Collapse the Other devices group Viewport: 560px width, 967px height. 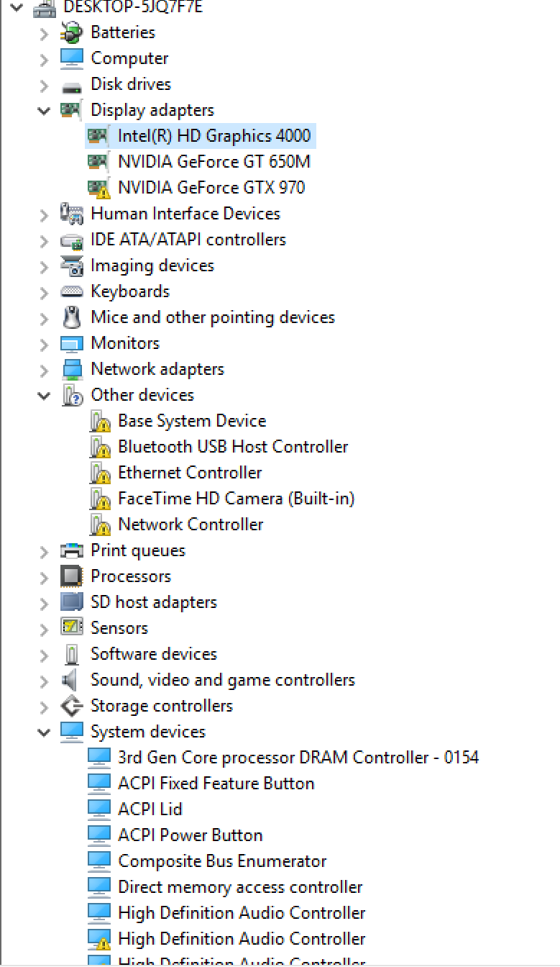tap(45, 395)
